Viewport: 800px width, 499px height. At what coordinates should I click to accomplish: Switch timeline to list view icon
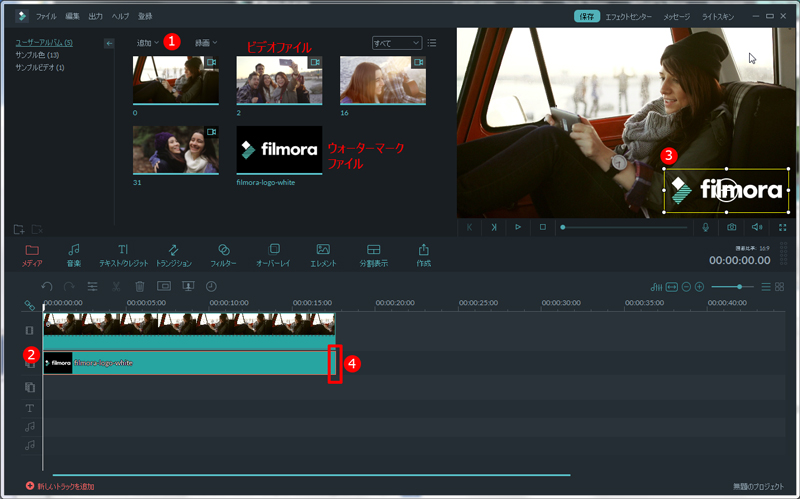click(x=766, y=287)
